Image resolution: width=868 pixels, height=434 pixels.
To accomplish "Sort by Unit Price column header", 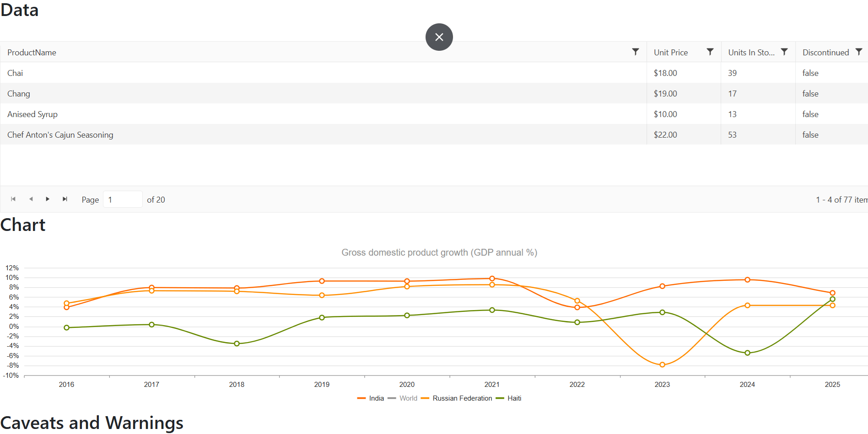I will [x=670, y=53].
